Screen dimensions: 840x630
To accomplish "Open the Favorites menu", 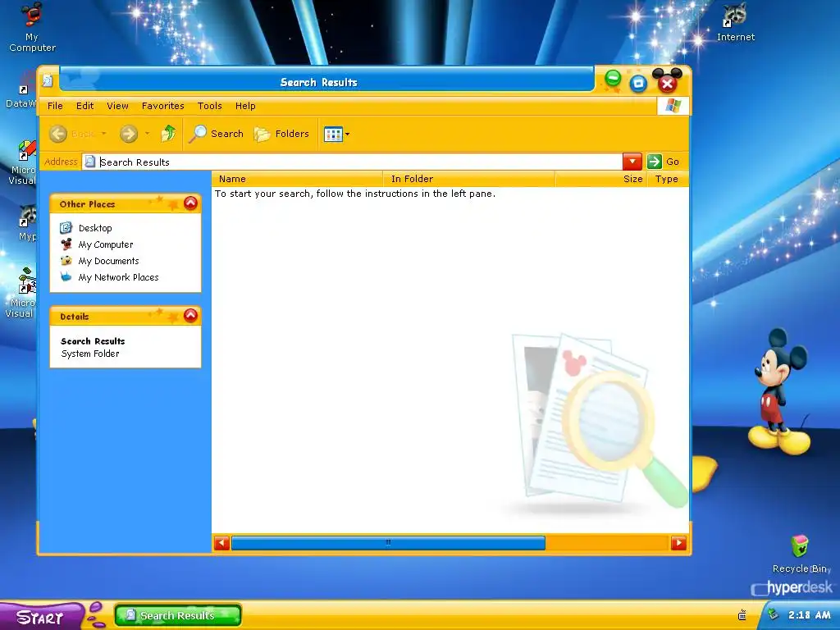I will point(163,106).
